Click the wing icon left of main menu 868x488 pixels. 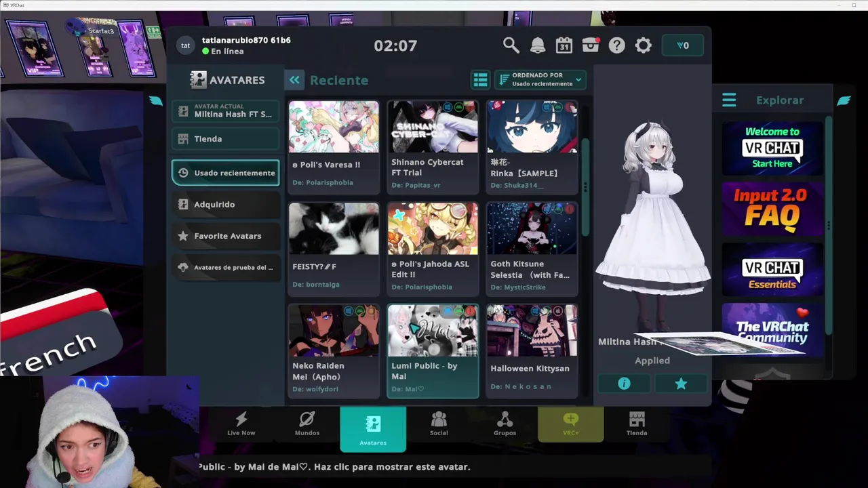156,100
